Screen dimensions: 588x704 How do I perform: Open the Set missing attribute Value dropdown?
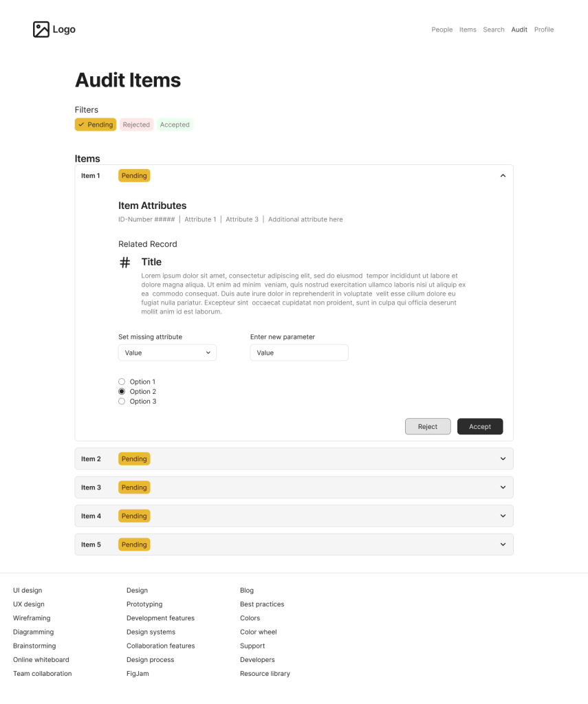(167, 352)
